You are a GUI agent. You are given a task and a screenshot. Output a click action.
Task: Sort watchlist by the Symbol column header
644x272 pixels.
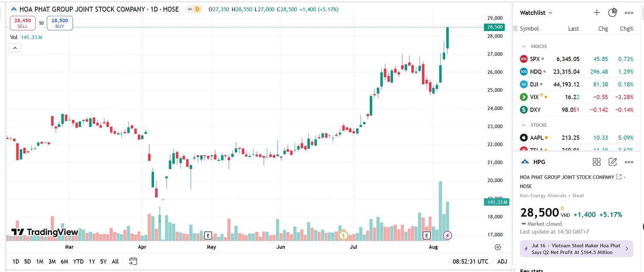[x=529, y=29]
